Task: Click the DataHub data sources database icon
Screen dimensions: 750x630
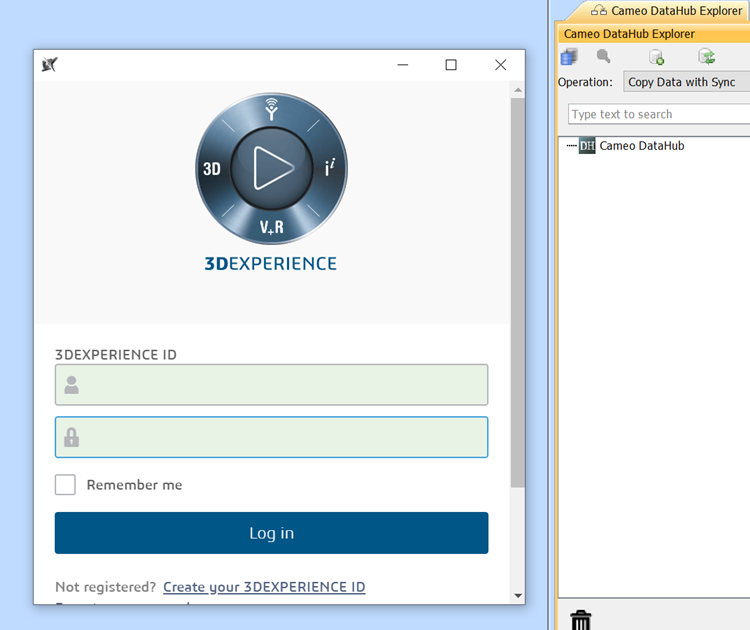Action: (x=569, y=57)
